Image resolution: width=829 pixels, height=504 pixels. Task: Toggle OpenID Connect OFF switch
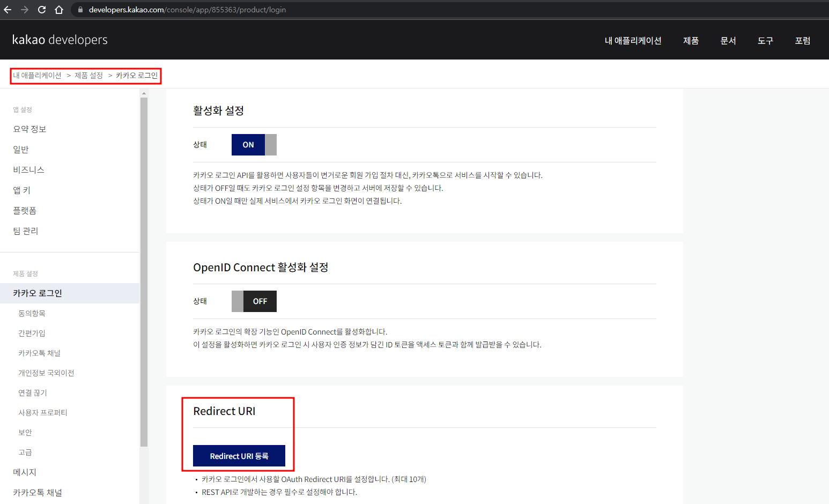[254, 301]
